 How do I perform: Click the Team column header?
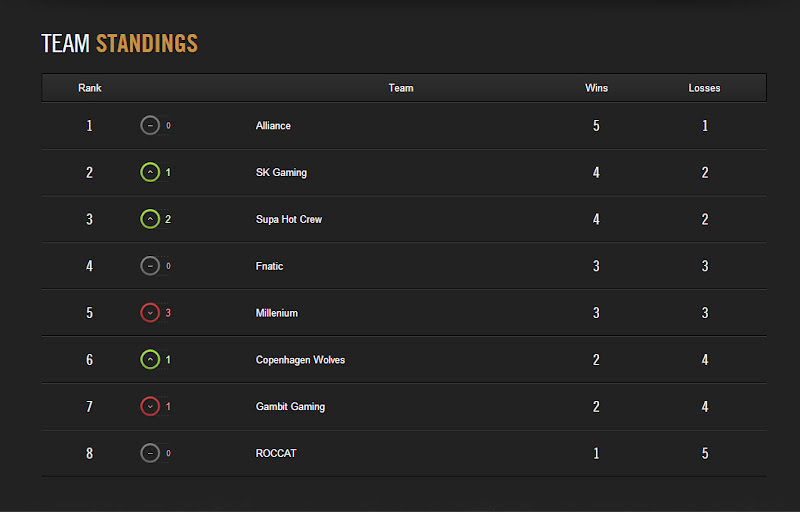[x=401, y=88]
